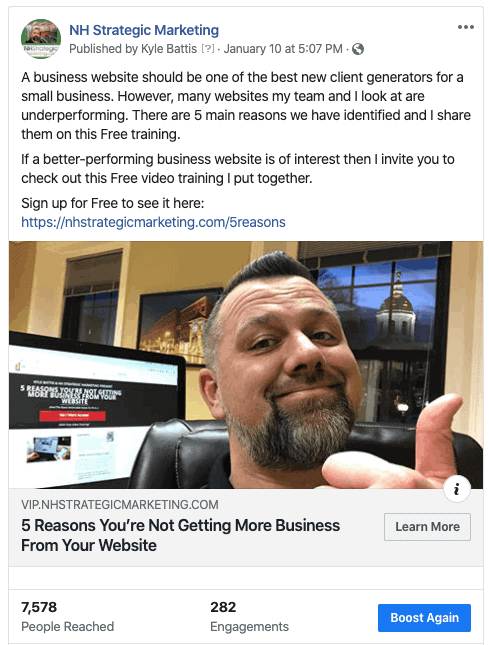489x645 pixels.
Task: Click the NH Strategic Marketing profile picture
Action: [x=41, y=39]
